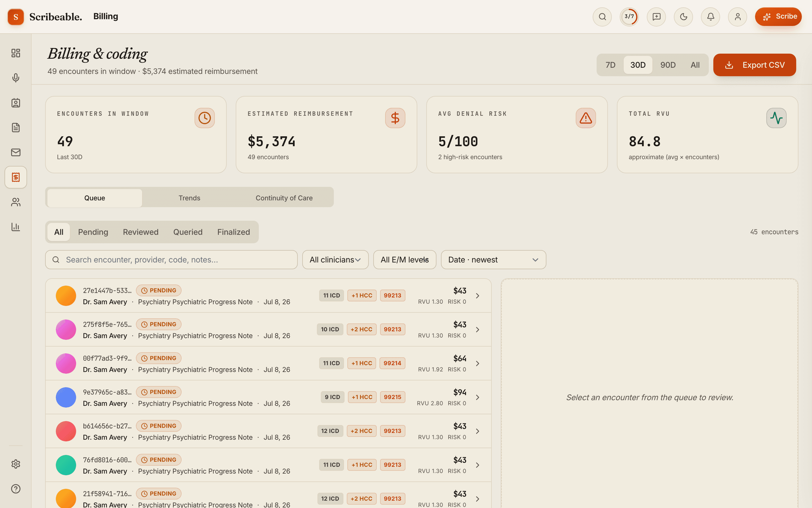The image size is (812, 508).
Task: Click PENDING badge on encounter 00f77ad3-9f9
Action: tap(159, 358)
